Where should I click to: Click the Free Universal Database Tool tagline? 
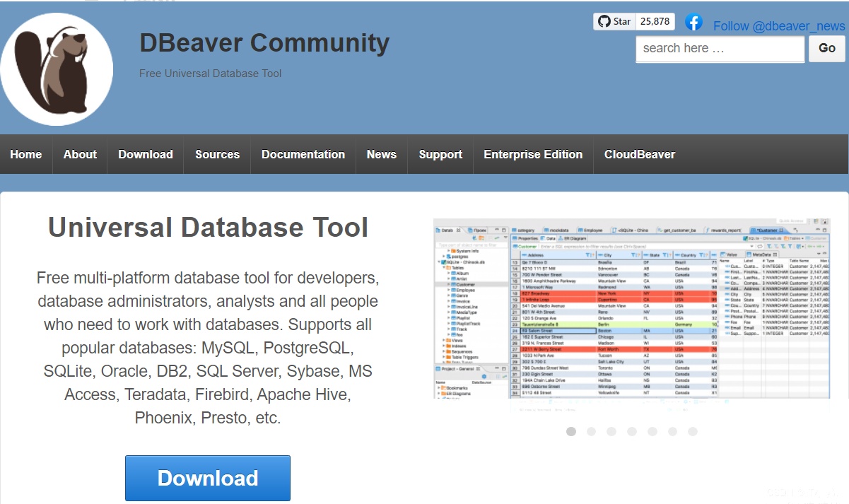[x=210, y=74]
